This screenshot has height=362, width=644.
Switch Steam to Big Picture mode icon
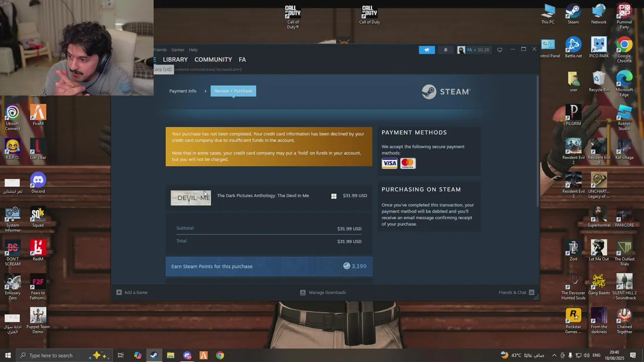click(x=500, y=50)
